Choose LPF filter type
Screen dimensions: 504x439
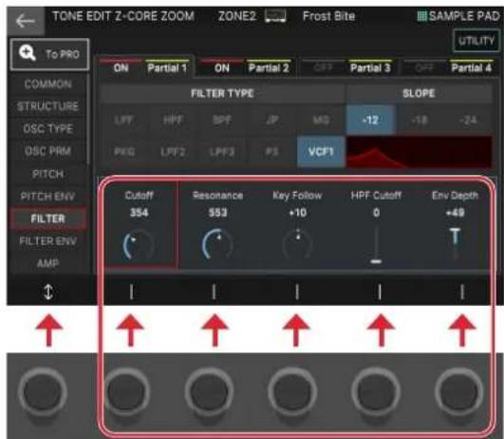pyautogui.click(x=123, y=120)
